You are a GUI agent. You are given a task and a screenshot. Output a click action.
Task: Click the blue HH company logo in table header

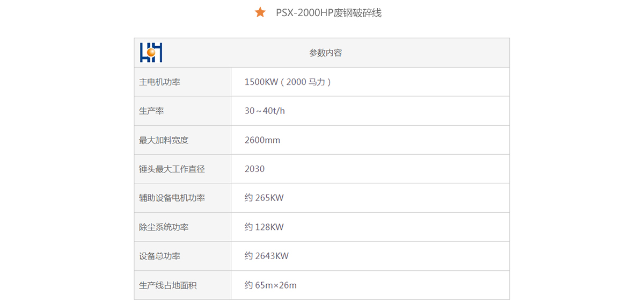151,53
